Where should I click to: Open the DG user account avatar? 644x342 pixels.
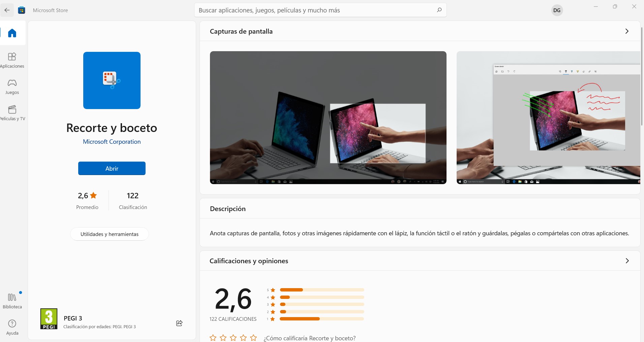(557, 10)
